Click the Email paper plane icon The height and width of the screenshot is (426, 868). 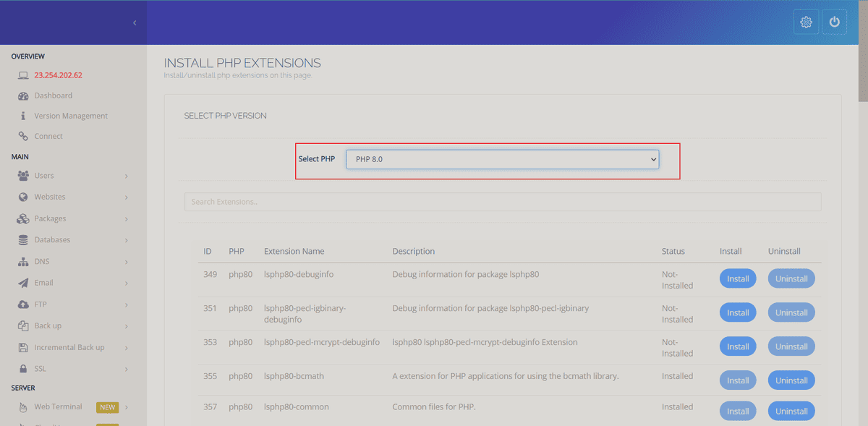(23, 283)
